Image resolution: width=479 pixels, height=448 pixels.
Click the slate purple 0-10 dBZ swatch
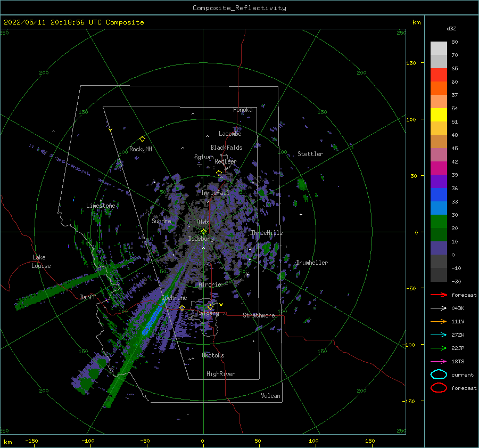tap(439, 248)
